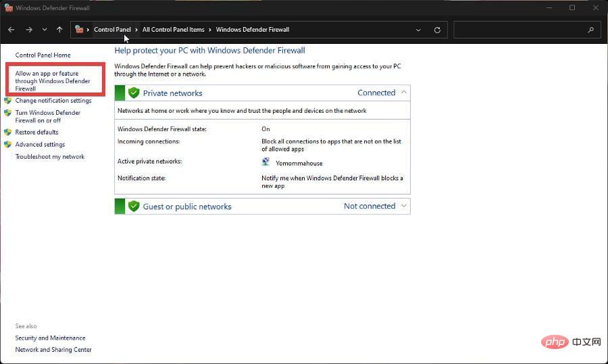Click green shield icon for Private networks

point(134,93)
